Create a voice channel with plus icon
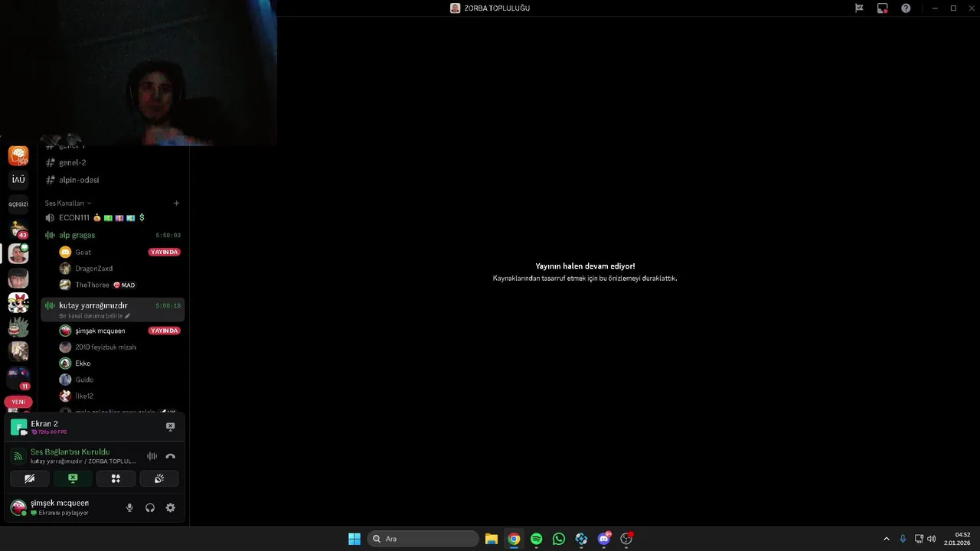 [x=176, y=204]
